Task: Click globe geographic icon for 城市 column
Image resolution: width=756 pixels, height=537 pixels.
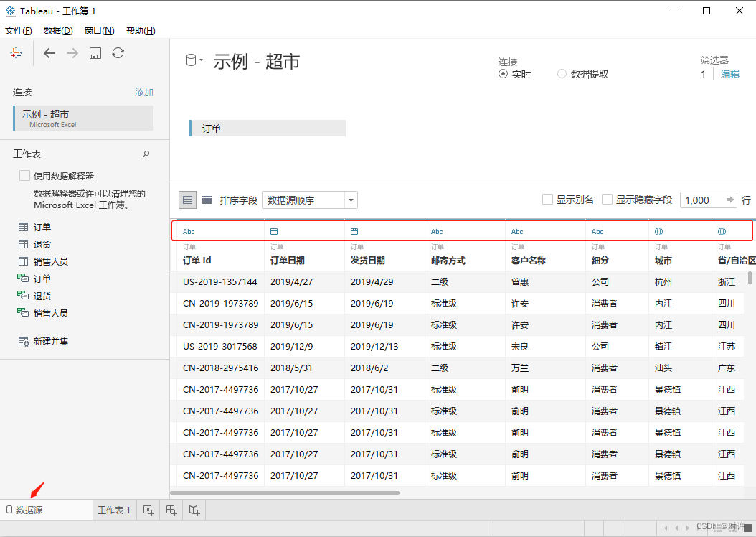Action: pyautogui.click(x=658, y=232)
